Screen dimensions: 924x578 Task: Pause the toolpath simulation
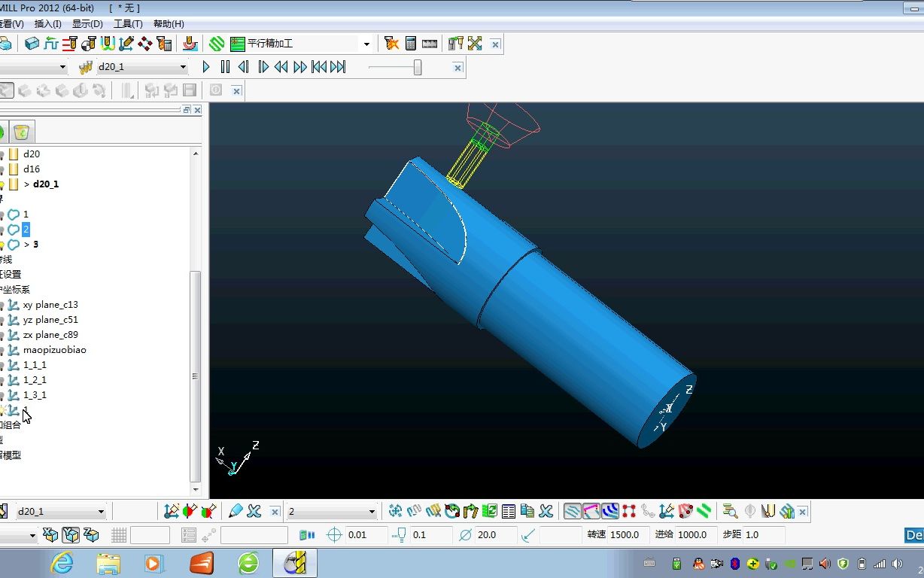225,67
